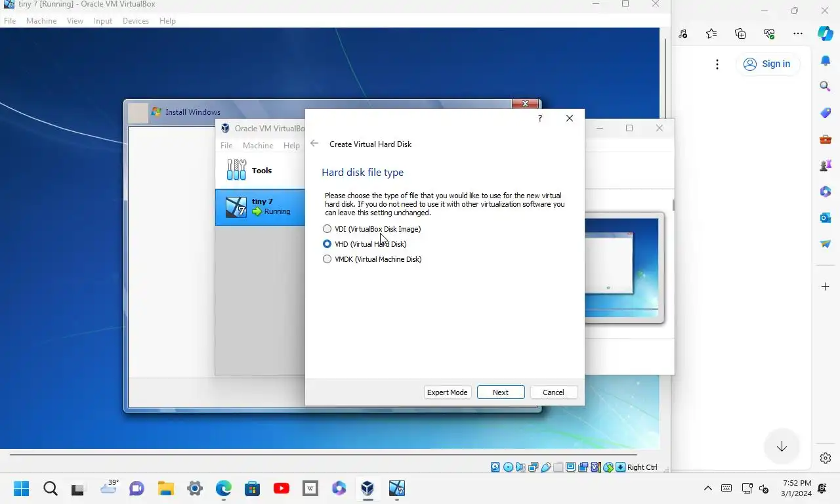
Task: Open the Edge sidebar Tools briefcase icon
Action: click(826, 139)
